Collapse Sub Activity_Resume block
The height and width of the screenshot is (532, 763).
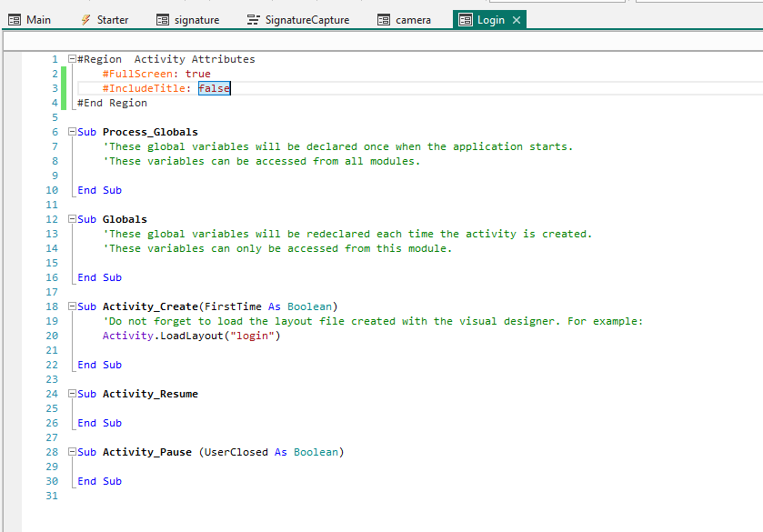(x=72, y=393)
